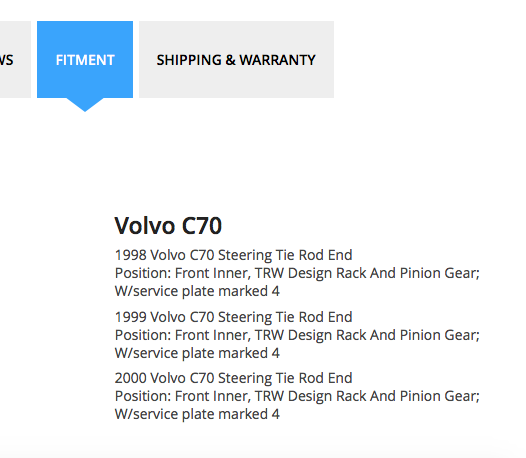Click 2000 entry's service plate marked 4 text
This screenshot has height=458, width=526.
click(x=197, y=414)
